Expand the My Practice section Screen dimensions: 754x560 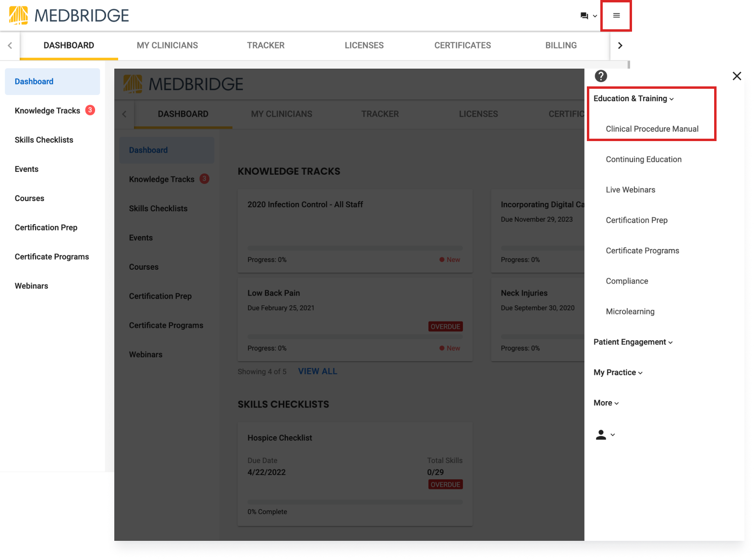[x=618, y=372]
